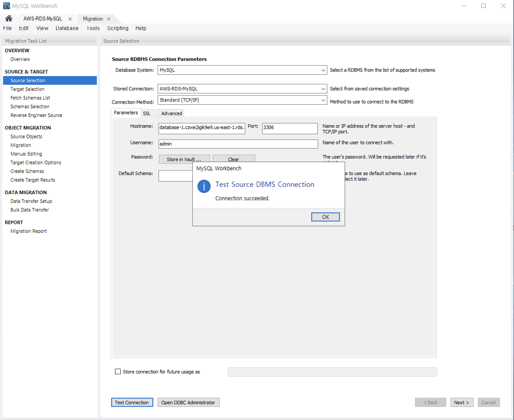This screenshot has width=514, height=420.
Task: Close the AWS-RDS-MySQL tab
Action: [70, 19]
